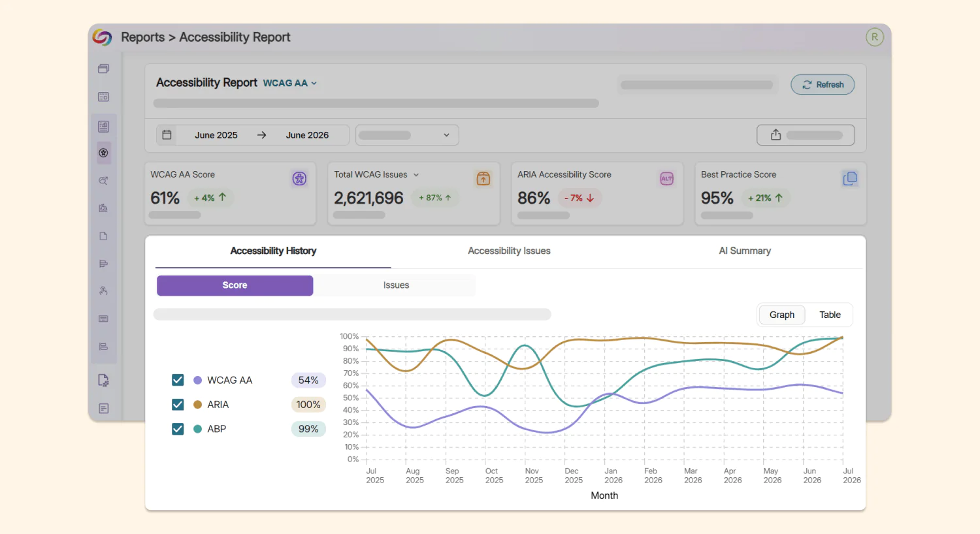This screenshot has width=980, height=534.
Task: Open the Accessibility Issues tab
Action: tap(509, 251)
